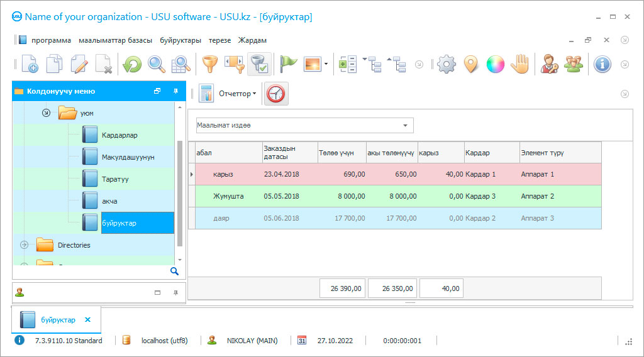The image size is (644, 357).
Task: Open settings with the gear icon
Action: click(x=447, y=64)
